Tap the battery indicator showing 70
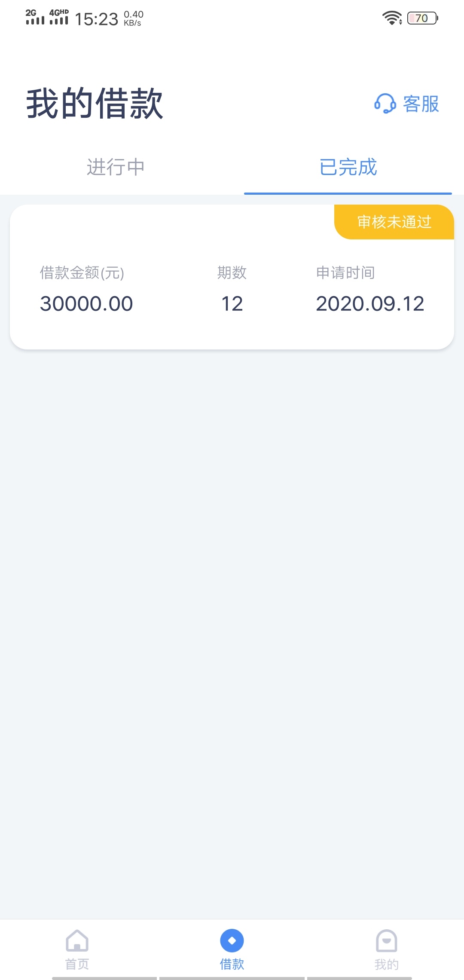The image size is (464, 980). (x=423, y=18)
